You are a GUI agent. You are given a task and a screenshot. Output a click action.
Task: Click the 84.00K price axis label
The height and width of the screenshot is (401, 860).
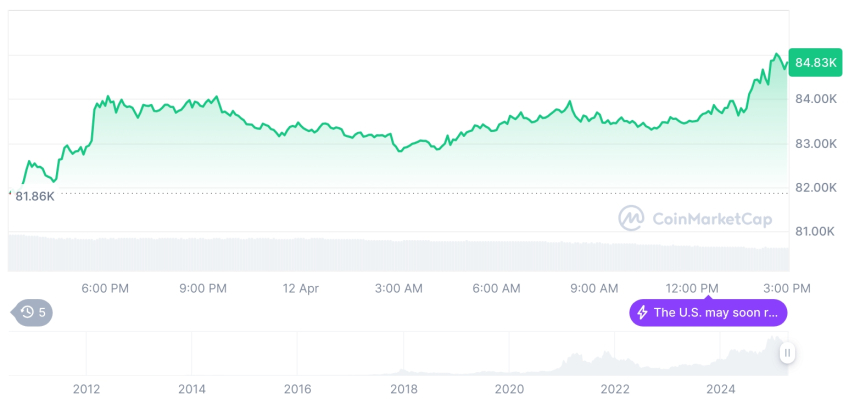pyautogui.click(x=815, y=99)
